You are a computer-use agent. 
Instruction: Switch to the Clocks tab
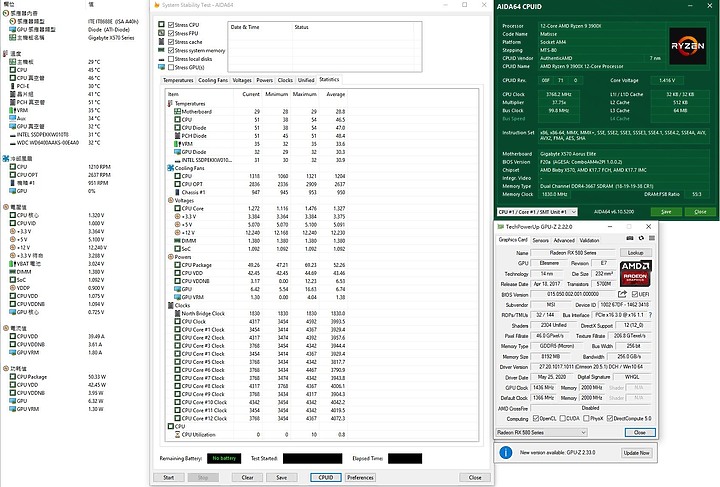pos(285,80)
